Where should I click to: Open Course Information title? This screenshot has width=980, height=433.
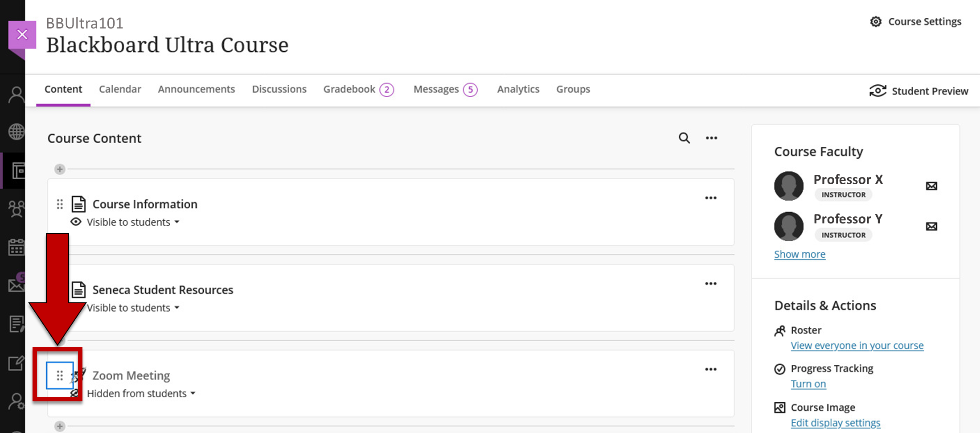point(145,204)
